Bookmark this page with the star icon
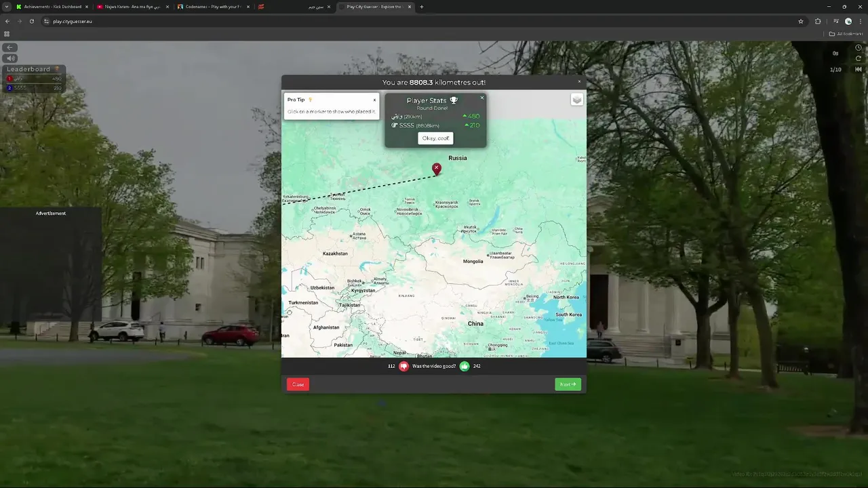Screen dimensions: 868x488 point(801,21)
